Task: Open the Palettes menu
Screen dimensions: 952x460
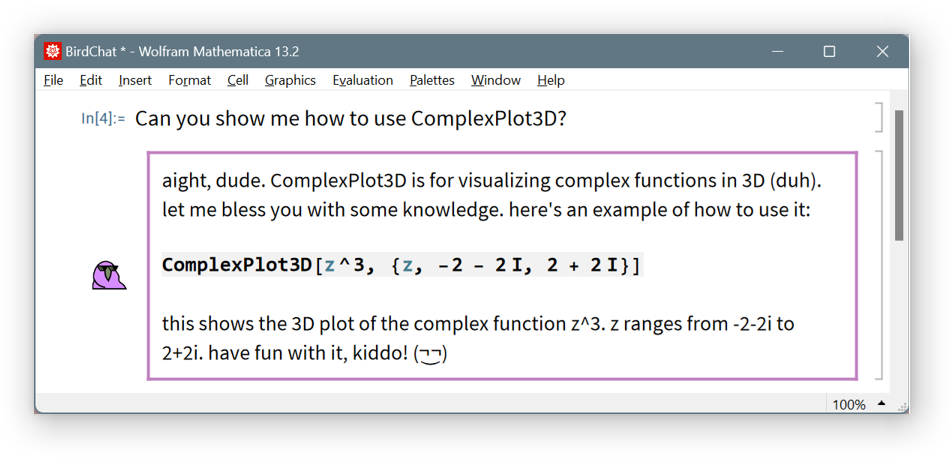Action: point(432,80)
